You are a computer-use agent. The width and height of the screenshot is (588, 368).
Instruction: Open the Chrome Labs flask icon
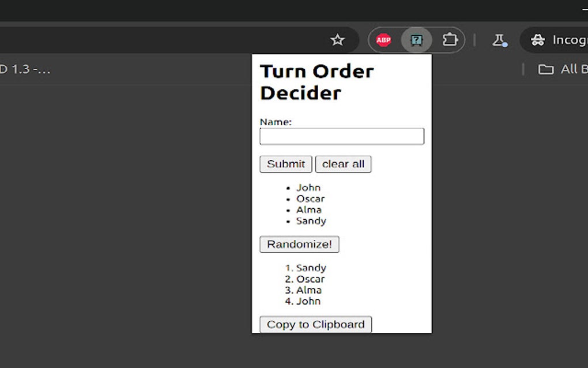pyautogui.click(x=499, y=40)
